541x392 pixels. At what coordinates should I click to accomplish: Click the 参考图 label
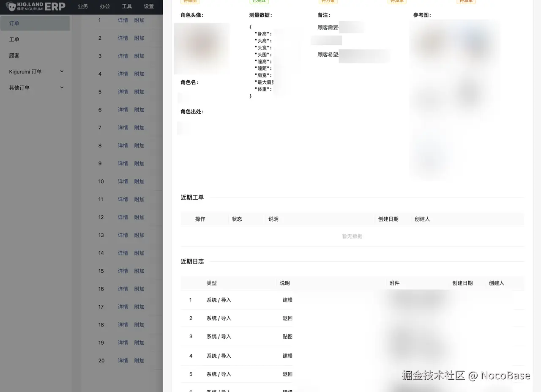click(x=422, y=15)
